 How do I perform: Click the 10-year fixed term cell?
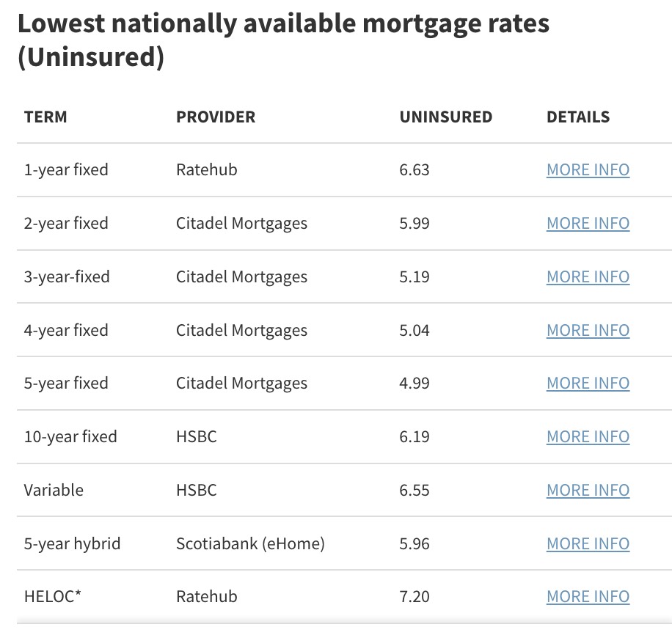pos(70,437)
